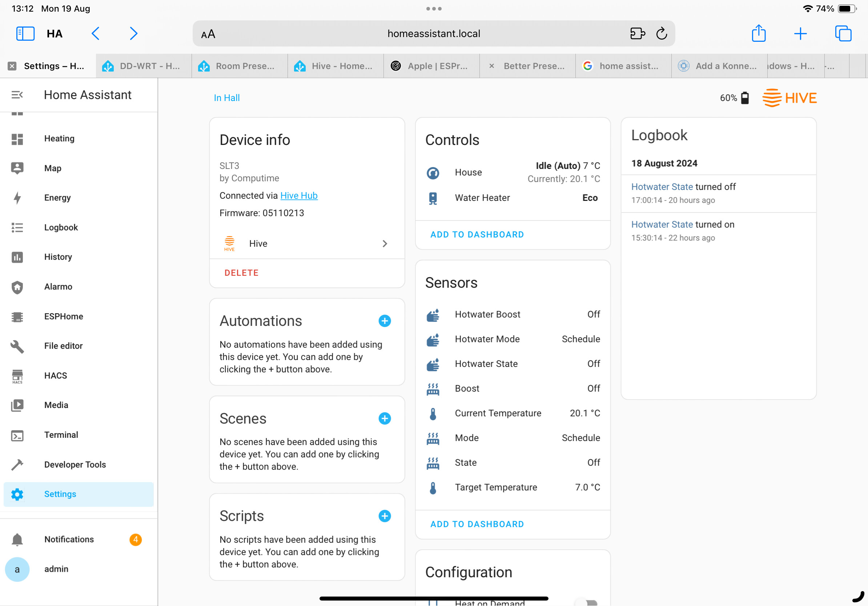Add Sensors card to dashboard
Image resolution: width=868 pixels, height=606 pixels.
point(477,524)
